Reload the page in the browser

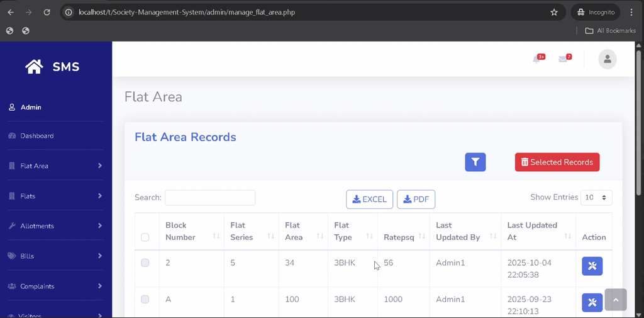coord(47,13)
